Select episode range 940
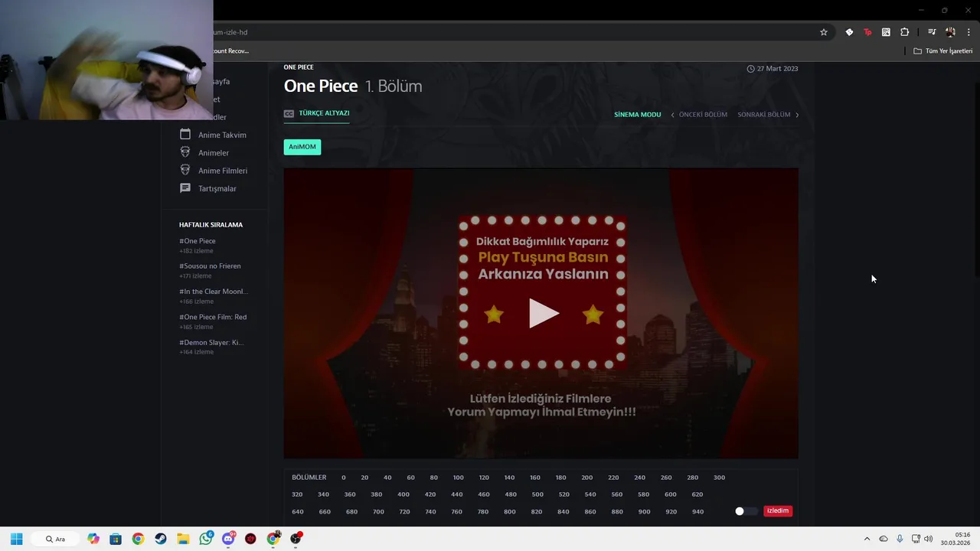The image size is (980, 551). (697, 512)
